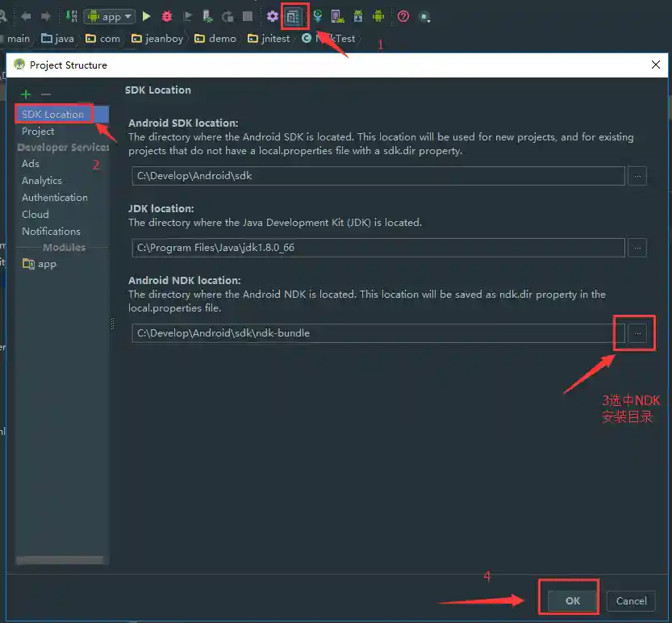This screenshot has height=623, width=672.
Task: Open the Analytics developer service
Action: coord(42,181)
